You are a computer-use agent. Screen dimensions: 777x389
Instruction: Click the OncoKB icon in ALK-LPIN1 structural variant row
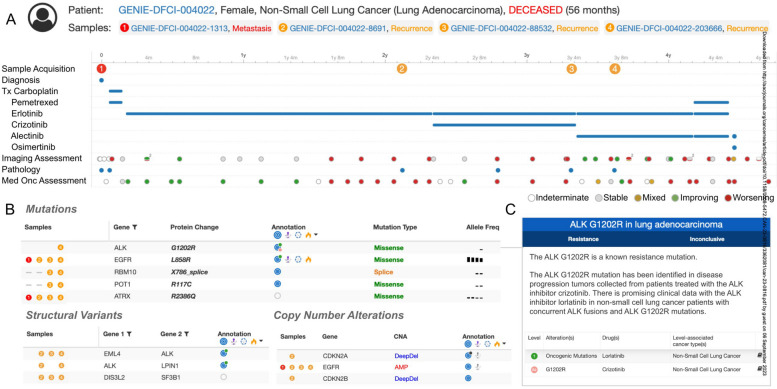click(x=223, y=365)
